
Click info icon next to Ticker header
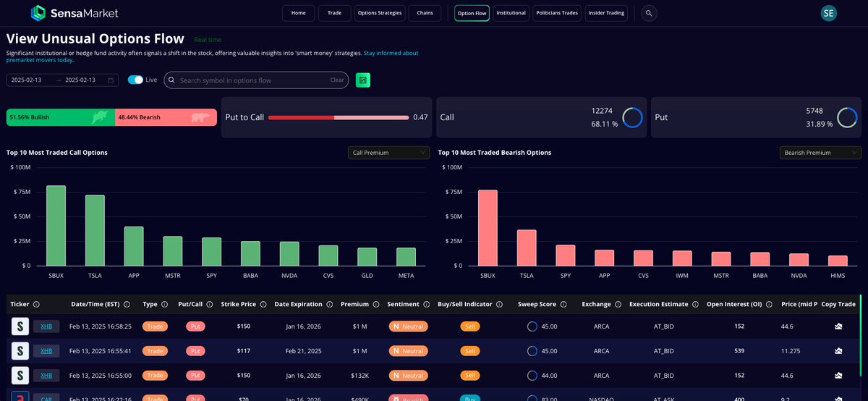[36, 305]
